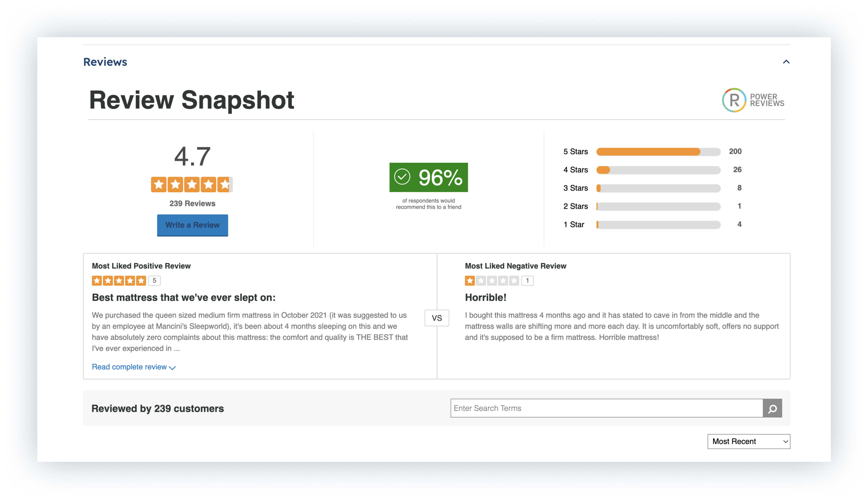Click the 4.7 average star rating
Image resolution: width=868 pixels, height=499 pixels.
(x=192, y=185)
